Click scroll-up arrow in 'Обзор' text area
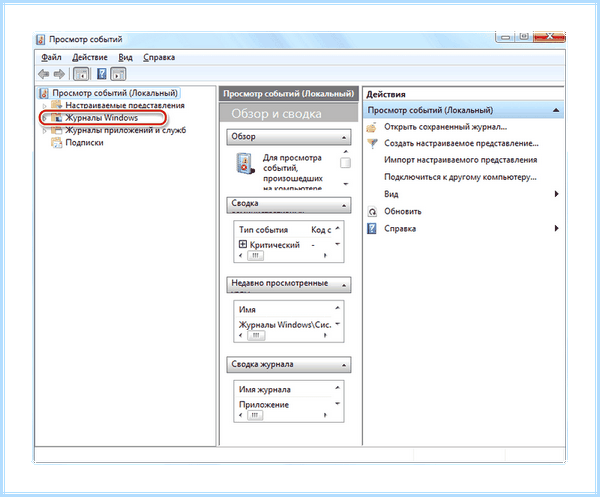Image resolution: width=600 pixels, height=497 pixels. [x=345, y=152]
